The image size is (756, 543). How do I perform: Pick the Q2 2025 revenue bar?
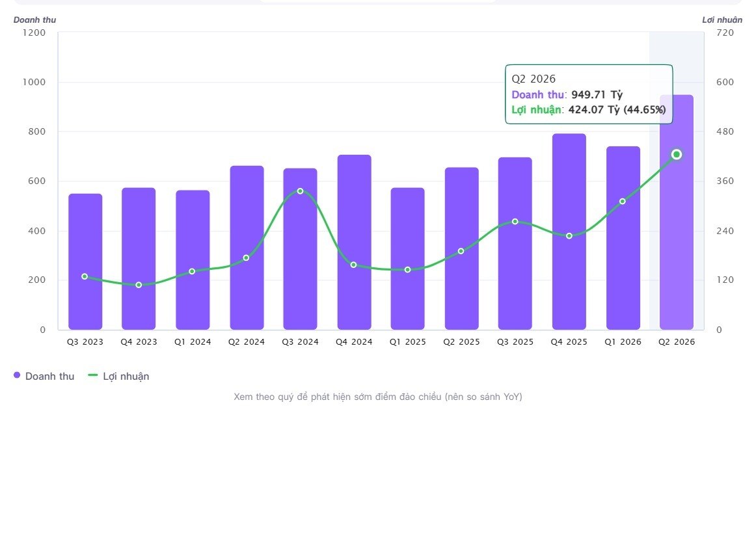coord(462,248)
